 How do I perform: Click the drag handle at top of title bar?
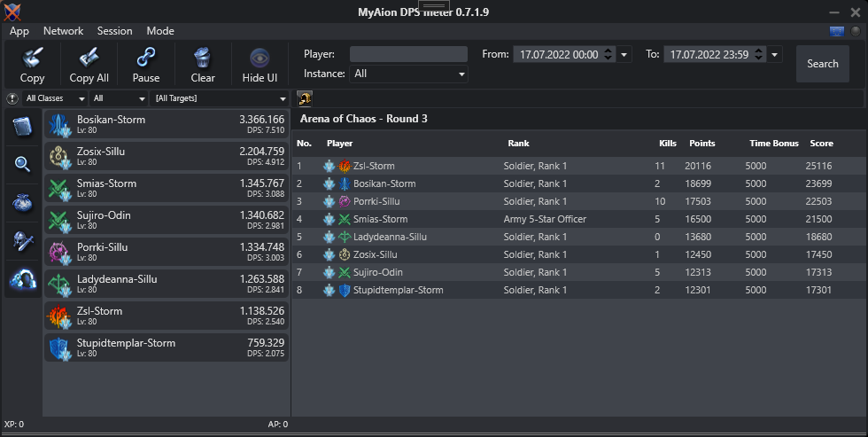pyautogui.click(x=434, y=5)
